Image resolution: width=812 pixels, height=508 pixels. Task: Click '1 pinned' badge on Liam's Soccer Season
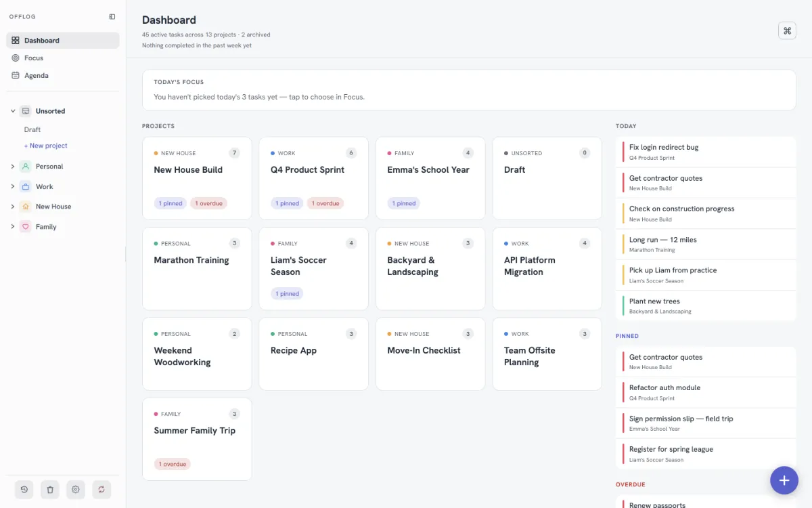coord(287,293)
